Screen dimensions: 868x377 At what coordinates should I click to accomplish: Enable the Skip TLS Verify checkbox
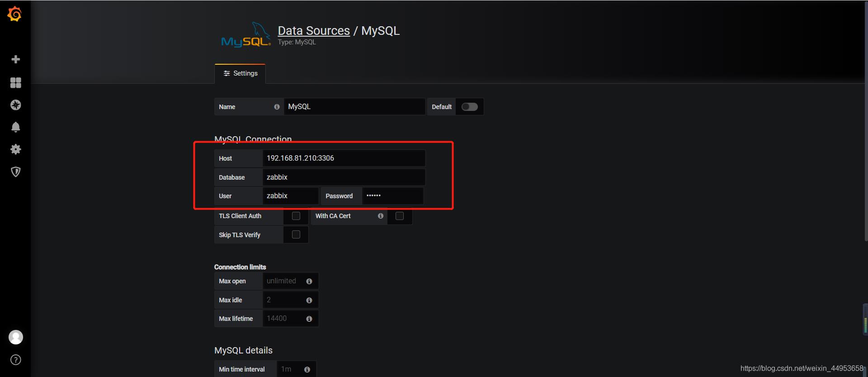(296, 234)
